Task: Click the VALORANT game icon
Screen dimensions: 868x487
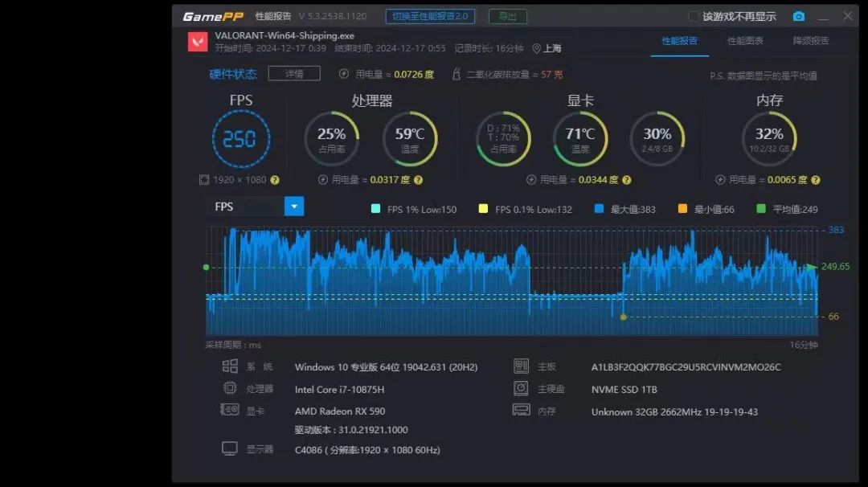Action: 198,42
